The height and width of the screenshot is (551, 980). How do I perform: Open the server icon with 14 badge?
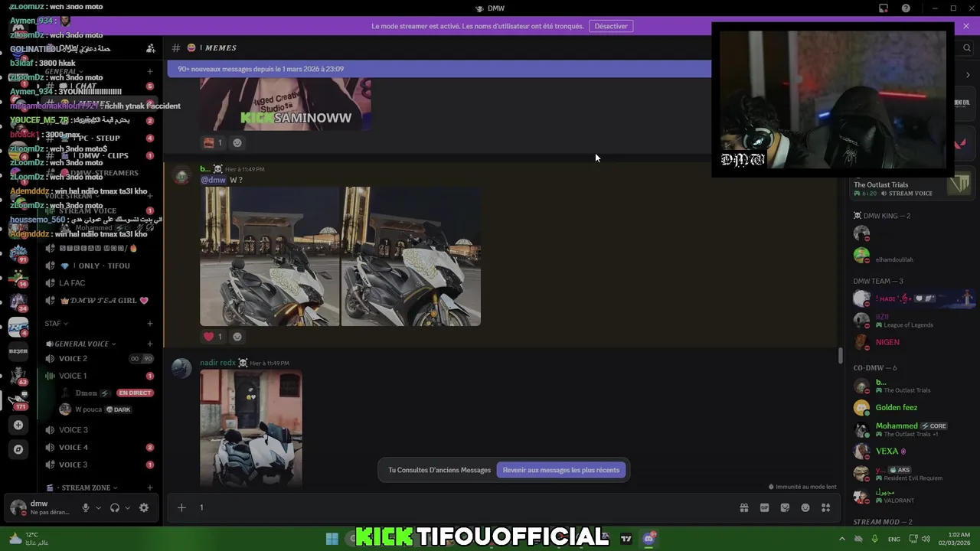pos(18,277)
